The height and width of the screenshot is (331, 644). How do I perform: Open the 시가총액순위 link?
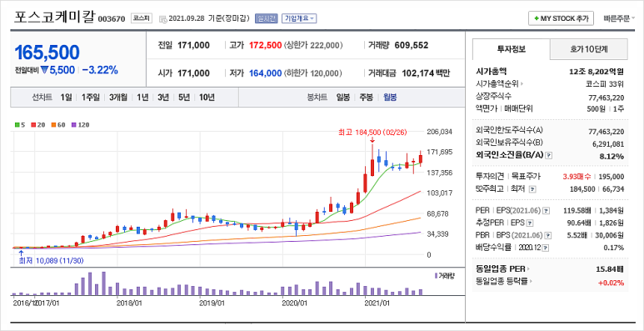point(499,85)
